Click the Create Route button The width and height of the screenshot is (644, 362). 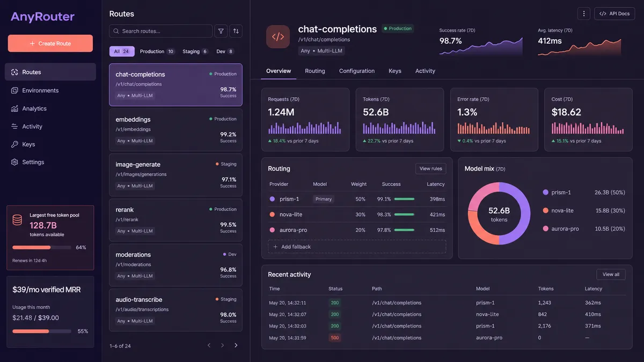coord(50,43)
